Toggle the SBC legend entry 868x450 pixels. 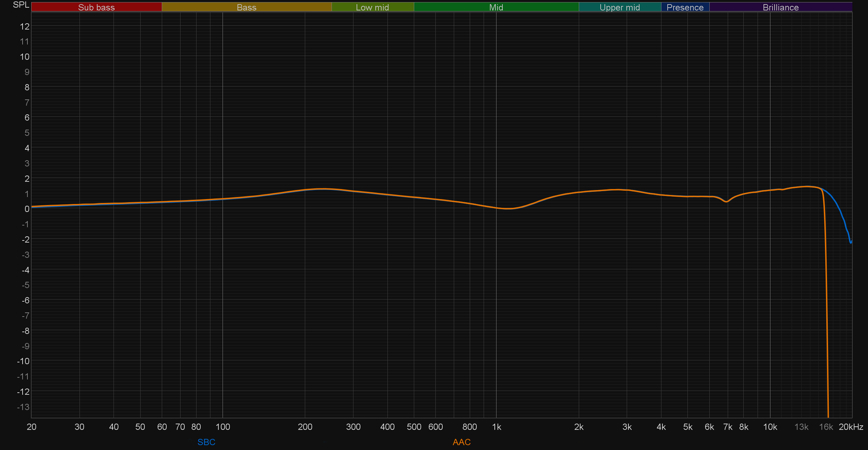(x=206, y=442)
